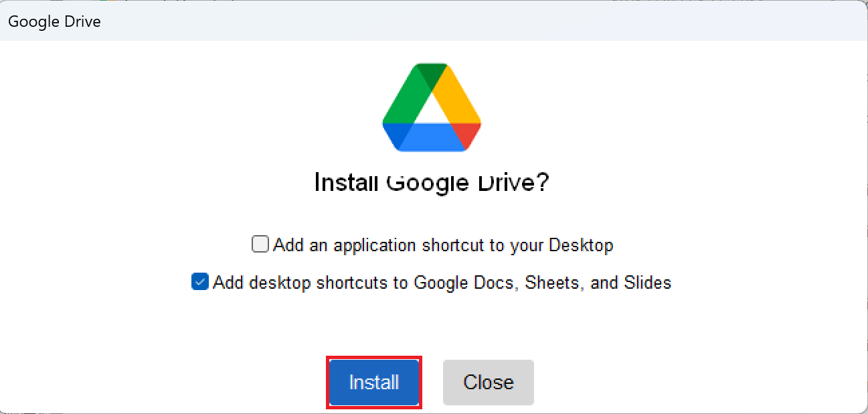
Task: Click an empty area of the title bar
Action: pyautogui.click(x=468, y=21)
